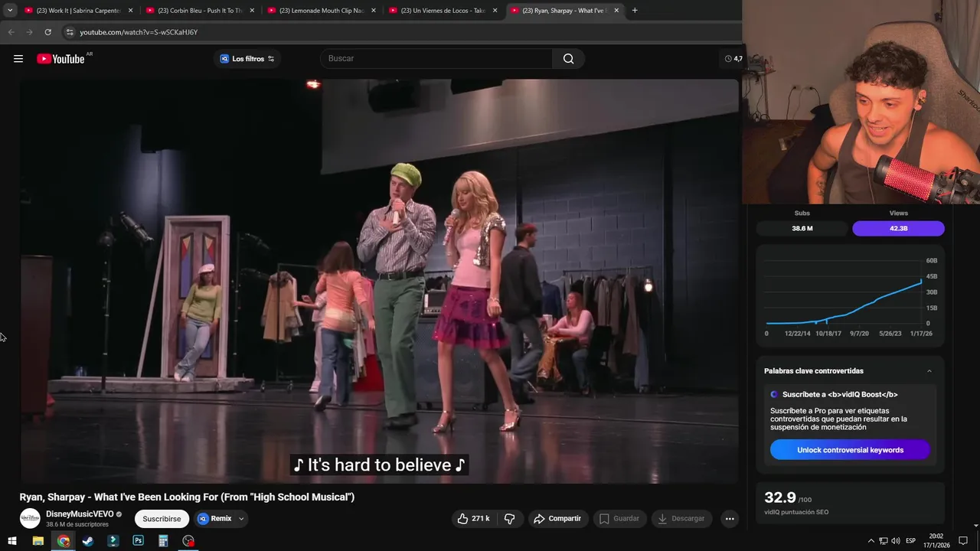Subscribe with the Suscribirse button
Viewport: 980px width, 551px height.
tap(162, 519)
